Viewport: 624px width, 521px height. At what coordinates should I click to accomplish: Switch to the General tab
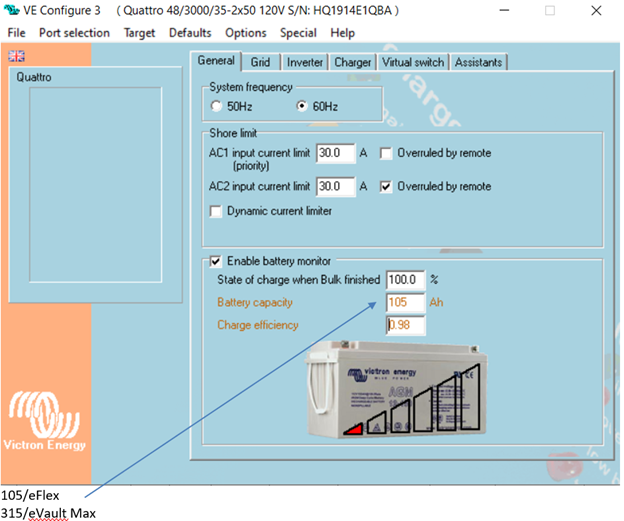pyautogui.click(x=216, y=61)
